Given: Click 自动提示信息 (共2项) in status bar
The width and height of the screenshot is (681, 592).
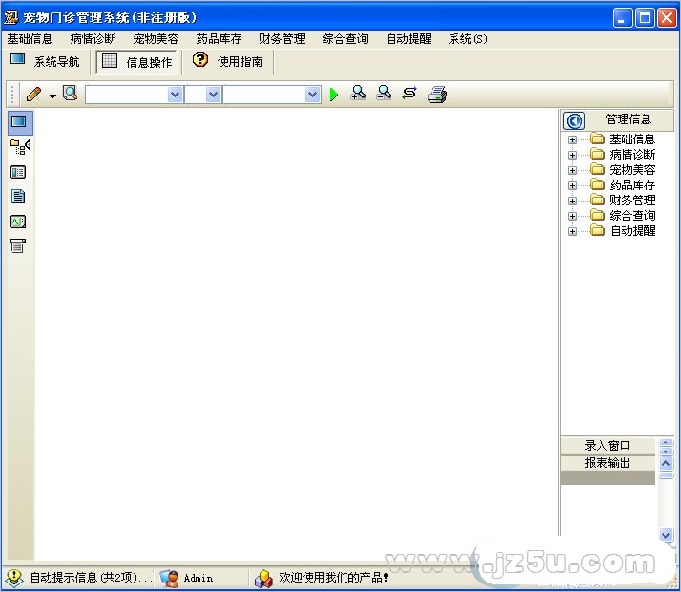Looking at the screenshot, I should pos(77,578).
